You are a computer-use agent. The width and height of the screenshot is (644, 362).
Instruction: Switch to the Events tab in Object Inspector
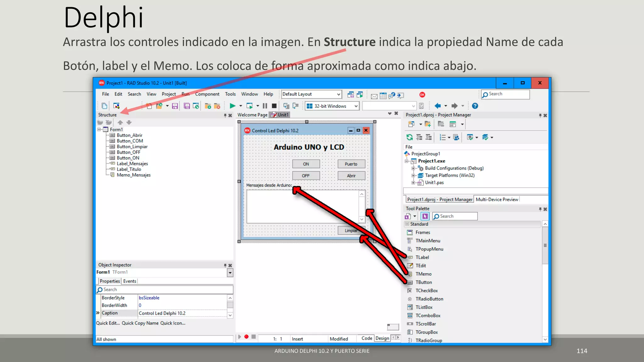coord(130,281)
